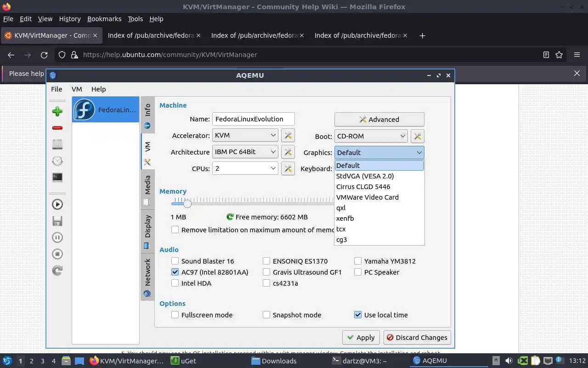Open Accelerator settings tool icon
This screenshot has width=588, height=368.
click(288, 135)
